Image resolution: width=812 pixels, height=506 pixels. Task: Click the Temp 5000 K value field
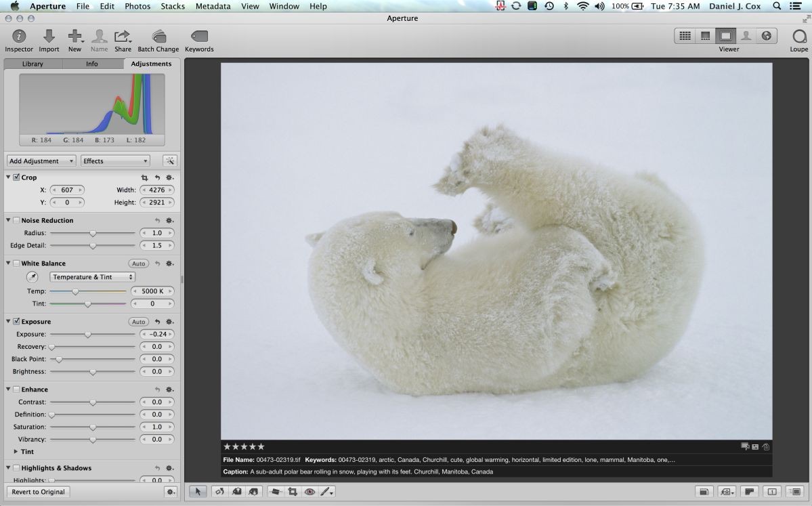click(153, 291)
